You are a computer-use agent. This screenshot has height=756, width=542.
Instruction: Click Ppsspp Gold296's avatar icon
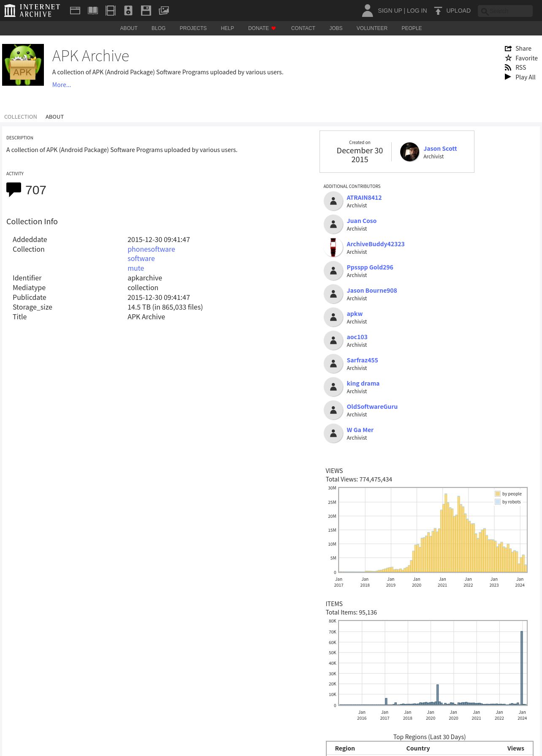click(x=333, y=271)
